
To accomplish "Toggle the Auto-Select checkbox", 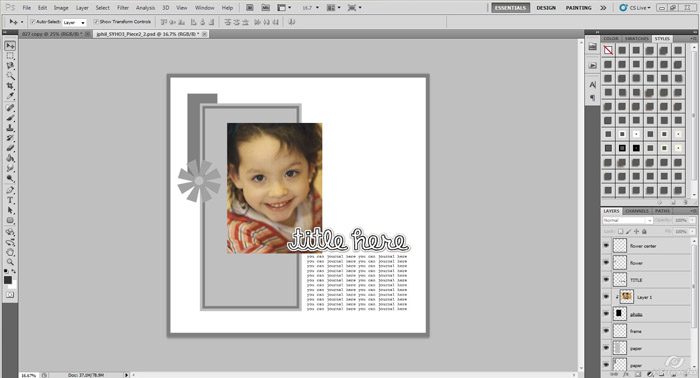I will 33,21.
